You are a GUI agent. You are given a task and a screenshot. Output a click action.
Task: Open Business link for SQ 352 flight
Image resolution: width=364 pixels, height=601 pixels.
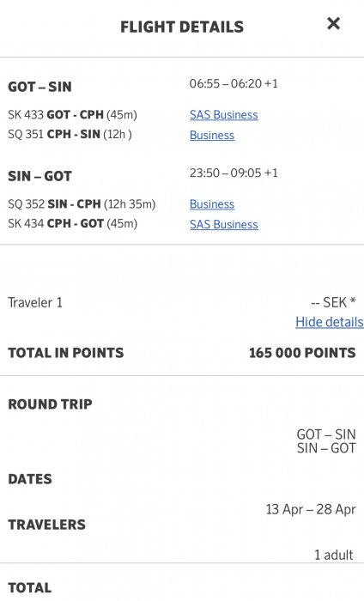click(212, 204)
